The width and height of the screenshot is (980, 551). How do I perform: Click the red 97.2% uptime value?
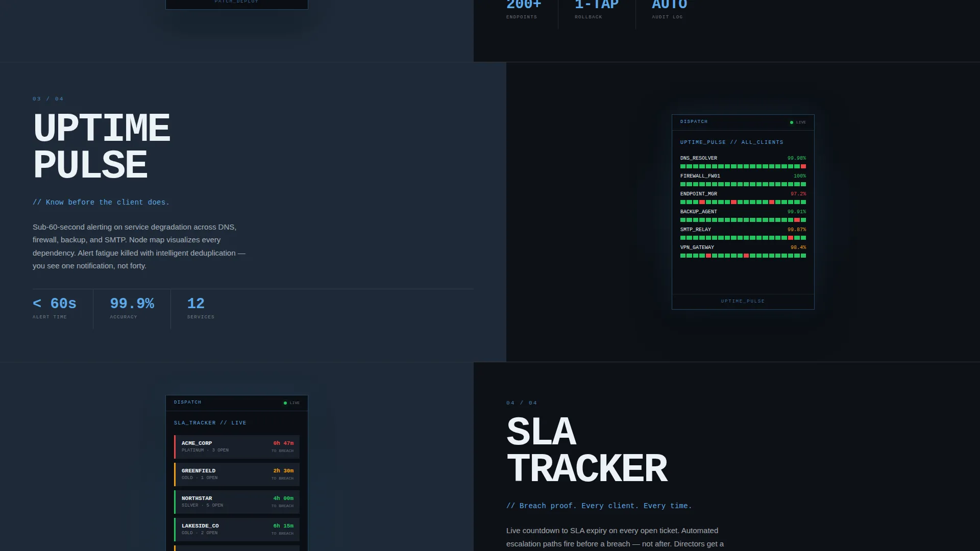798,194
